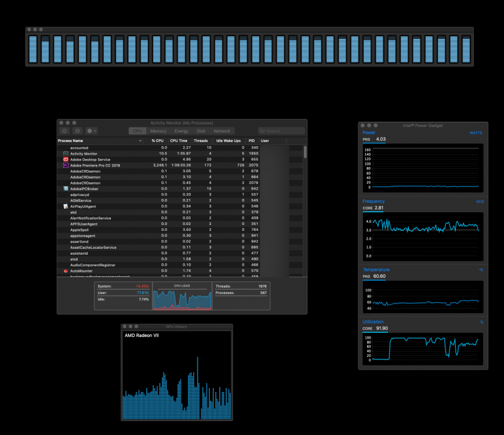Sort by the PID column header
This screenshot has height=435, width=504.
252,141
